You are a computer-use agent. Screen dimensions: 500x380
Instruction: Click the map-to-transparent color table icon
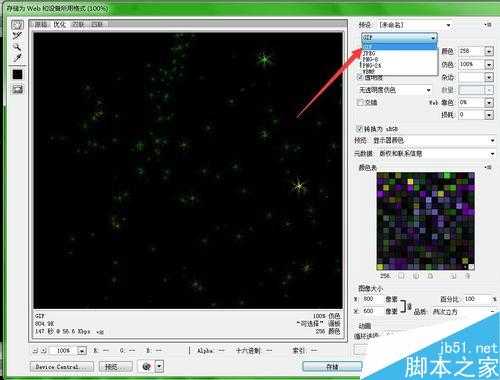tap(402, 276)
